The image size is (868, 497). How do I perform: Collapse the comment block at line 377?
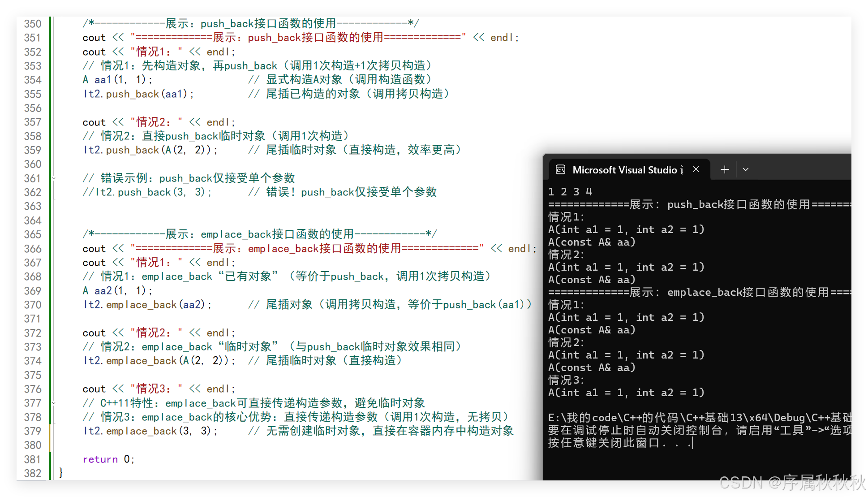[x=54, y=403]
